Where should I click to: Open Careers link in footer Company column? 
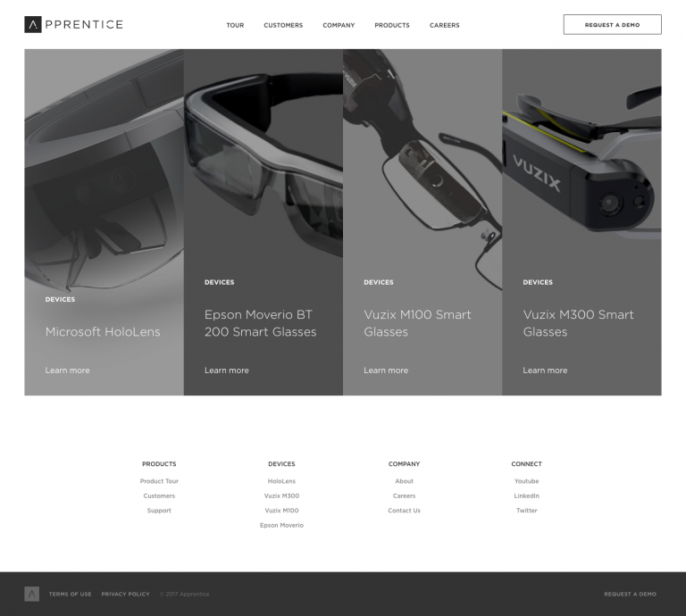pos(405,495)
